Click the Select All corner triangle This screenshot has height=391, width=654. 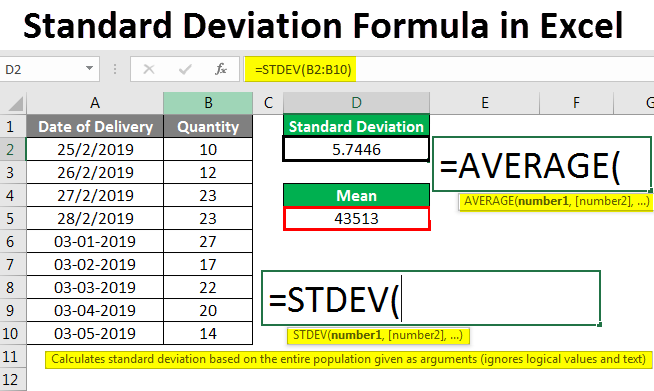point(15,103)
